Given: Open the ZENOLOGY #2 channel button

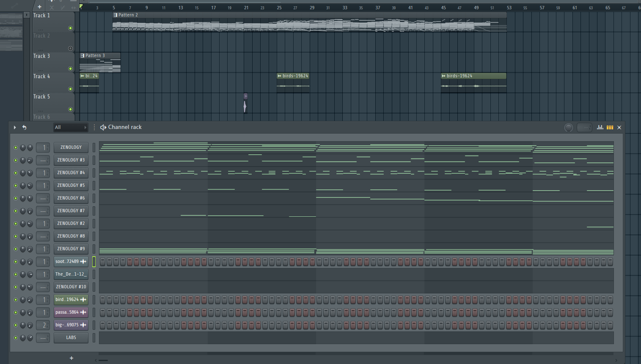Looking at the screenshot, I should pyautogui.click(x=71, y=224).
